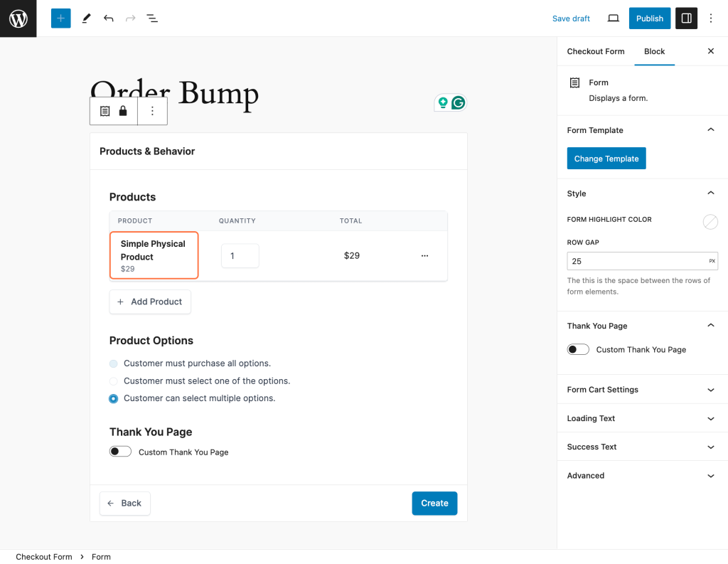Click the Change Template button

coord(606,159)
